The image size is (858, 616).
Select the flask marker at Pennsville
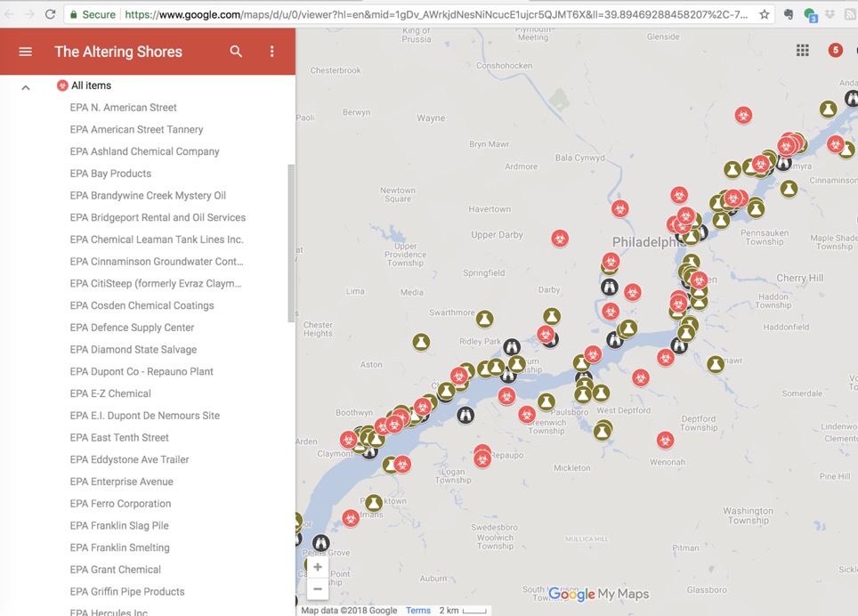pyautogui.click(x=374, y=503)
